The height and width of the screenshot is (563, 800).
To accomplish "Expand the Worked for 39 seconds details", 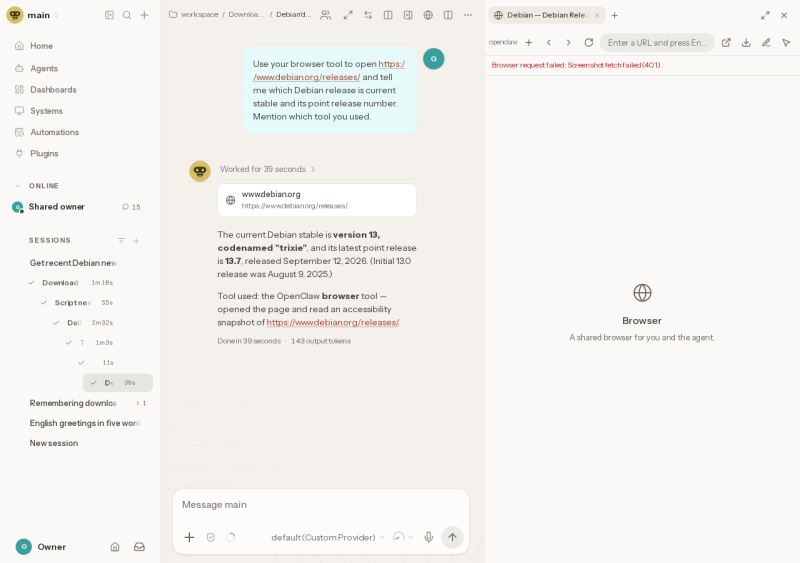I will [267, 169].
